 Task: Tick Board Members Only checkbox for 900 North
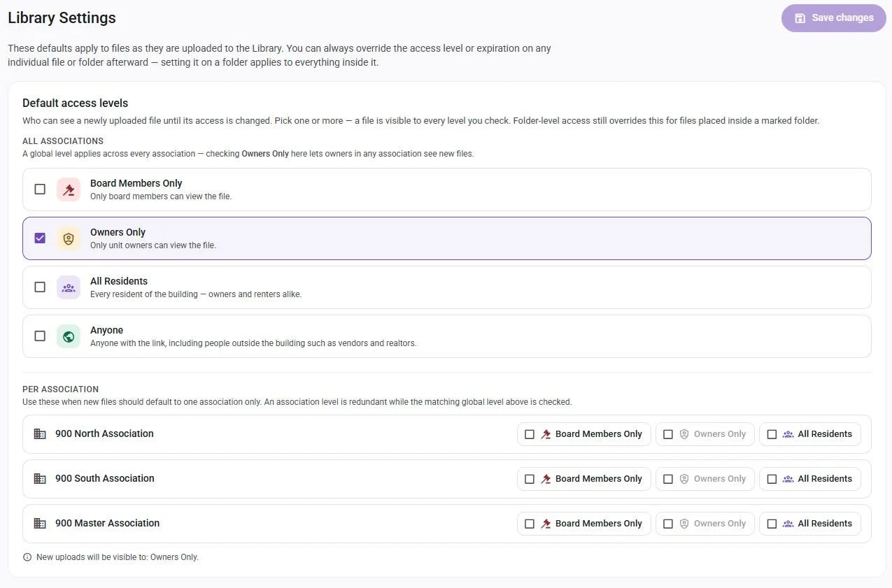pyautogui.click(x=530, y=434)
